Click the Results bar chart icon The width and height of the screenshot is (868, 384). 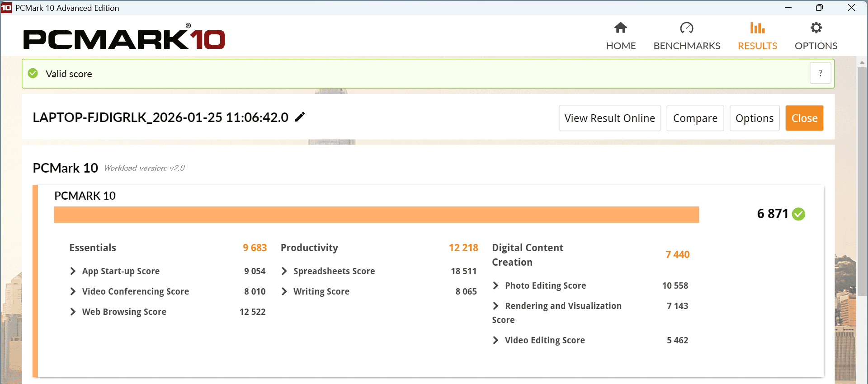pos(757,28)
